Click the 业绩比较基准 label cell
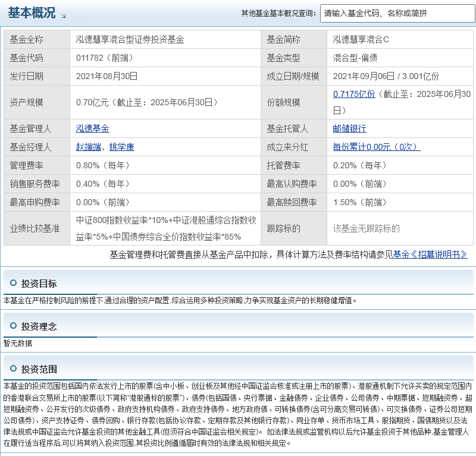Image resolution: width=476 pixels, height=456 pixels. tap(37, 228)
